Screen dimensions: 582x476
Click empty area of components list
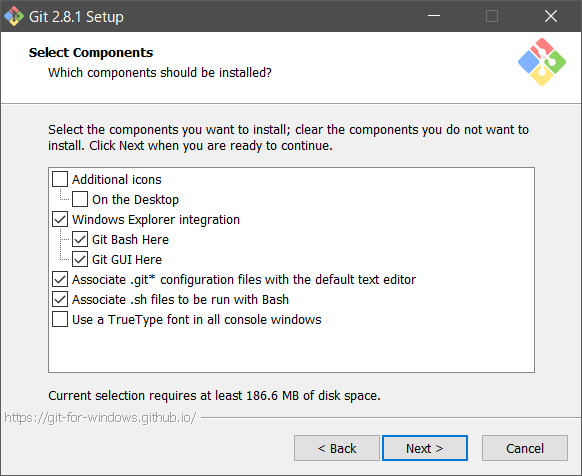[291, 349]
